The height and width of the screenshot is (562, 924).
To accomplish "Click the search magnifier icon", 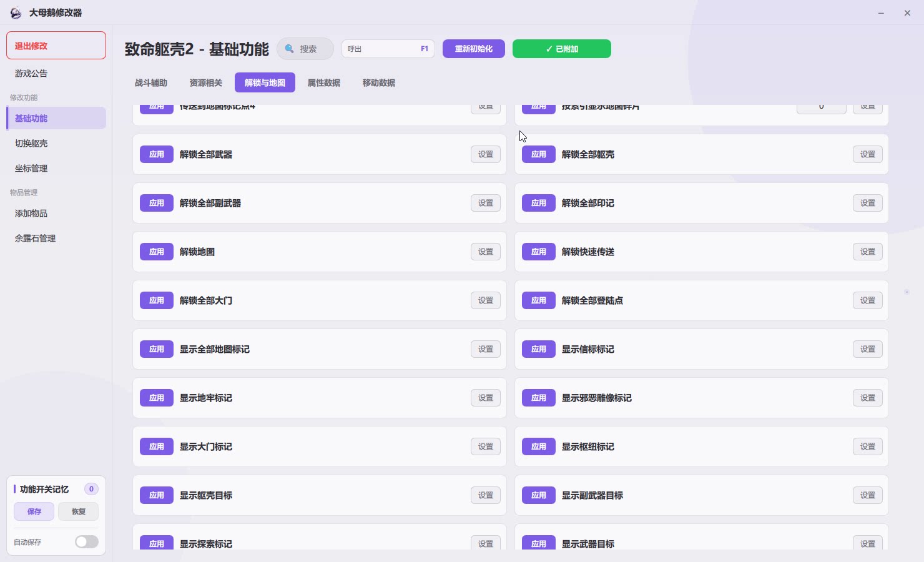I will point(289,49).
